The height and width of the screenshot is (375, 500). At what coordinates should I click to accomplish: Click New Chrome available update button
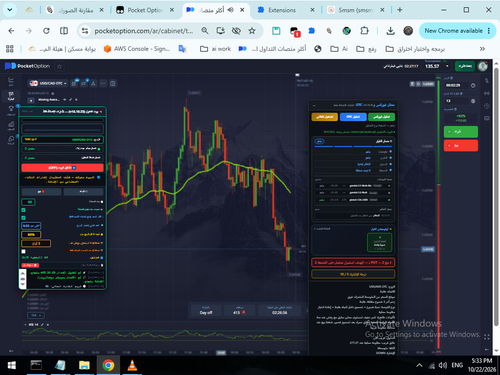[456, 31]
